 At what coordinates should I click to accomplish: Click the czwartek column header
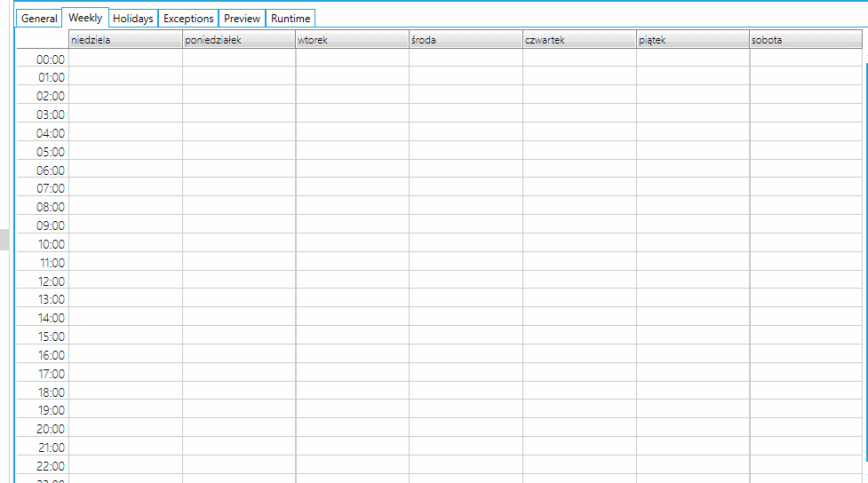click(x=579, y=40)
